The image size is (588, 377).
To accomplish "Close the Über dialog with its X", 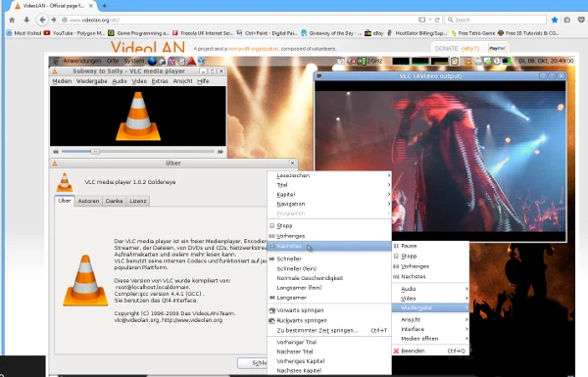I will point(292,163).
